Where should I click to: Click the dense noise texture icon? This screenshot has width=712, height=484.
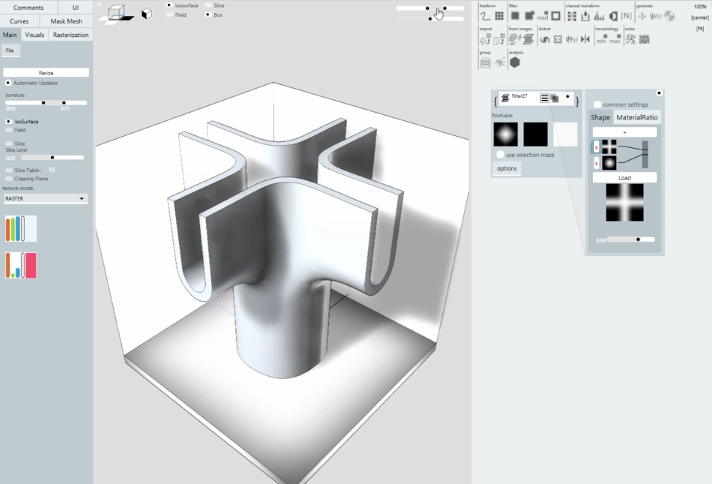(644, 40)
